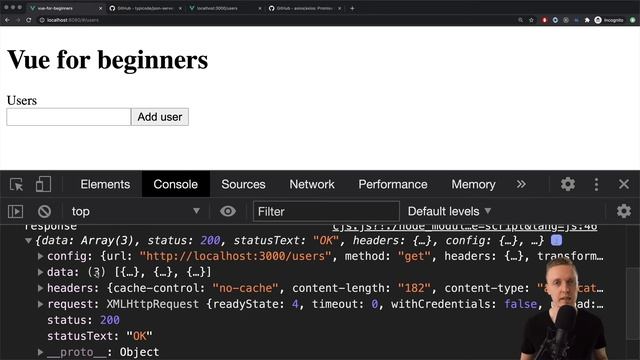Click the browser forward arrow
The image size is (640, 360).
(x=18, y=20)
